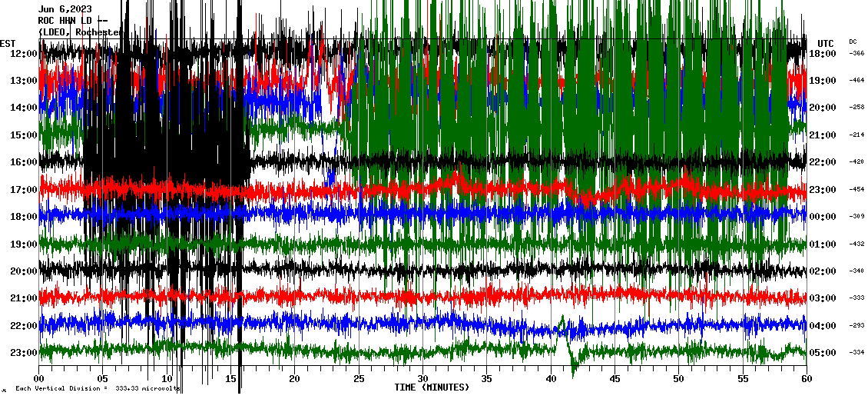Click the DC value -293
Viewport: 868px width, 399px height.
pyautogui.click(x=856, y=326)
